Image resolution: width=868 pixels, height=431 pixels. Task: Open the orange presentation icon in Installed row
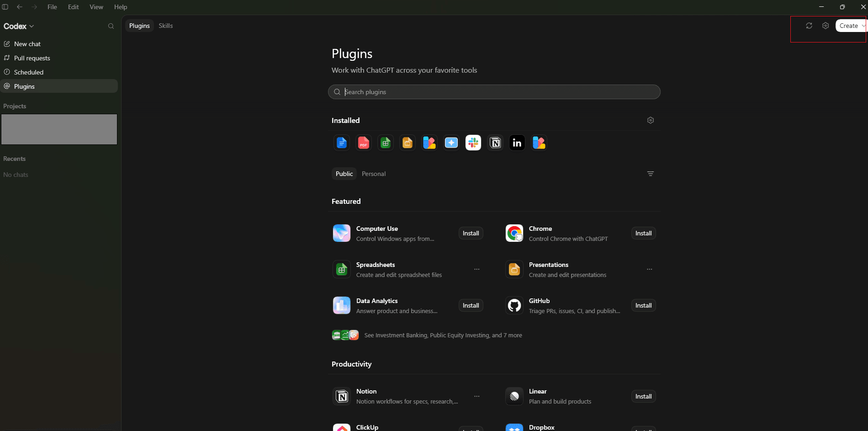pos(408,143)
